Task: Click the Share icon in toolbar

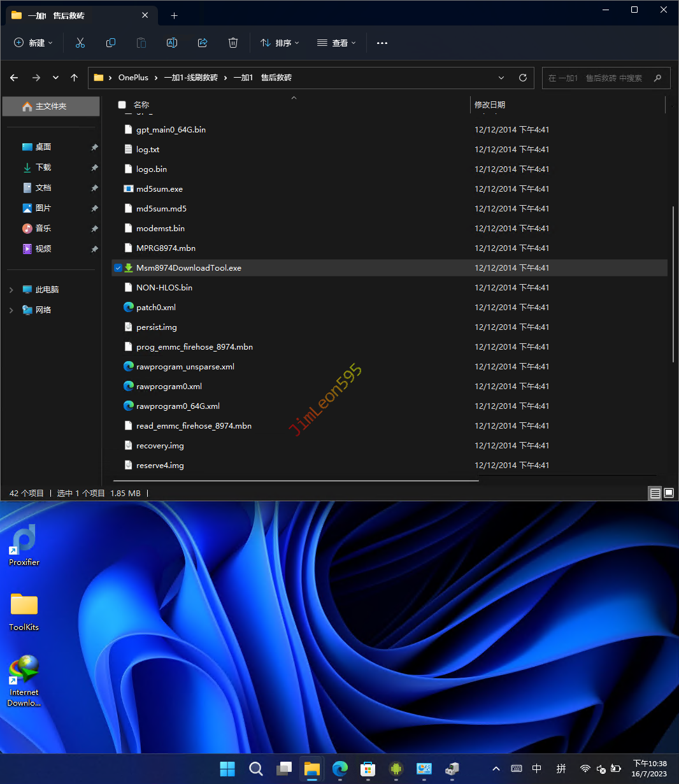Action: (203, 43)
